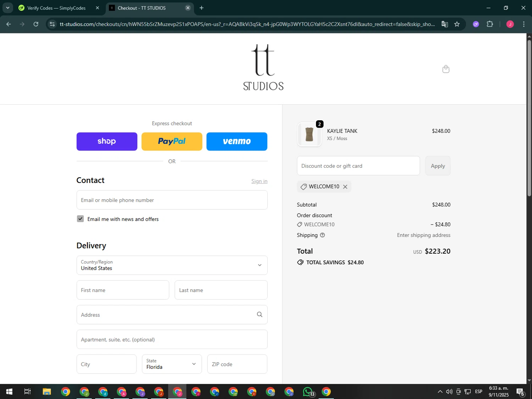Open Task View on the taskbar
Viewport: 532px width, 399px height.
27,392
